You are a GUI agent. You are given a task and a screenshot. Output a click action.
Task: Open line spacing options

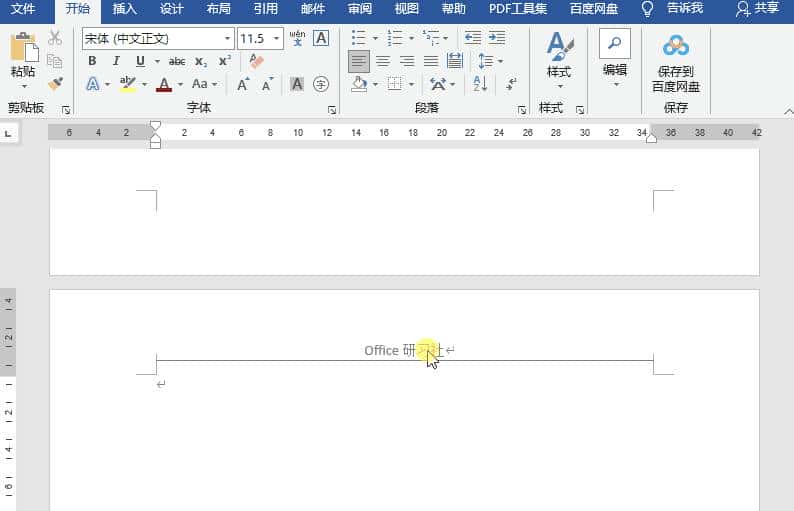490,61
